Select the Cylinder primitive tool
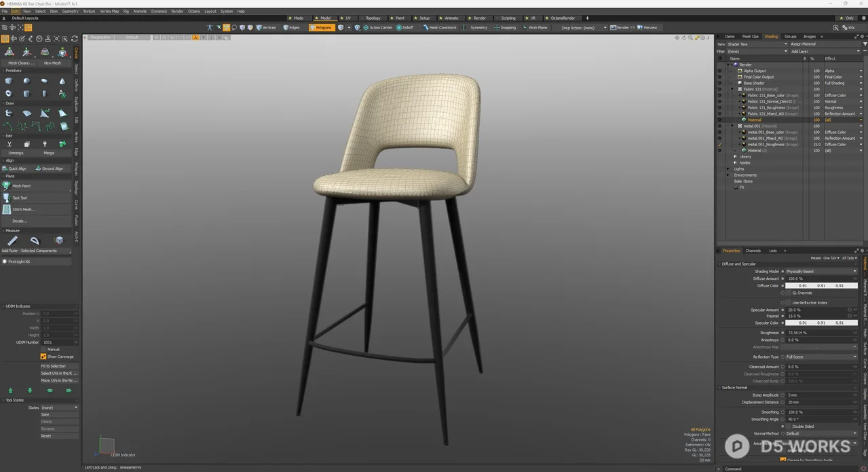 click(x=26, y=94)
